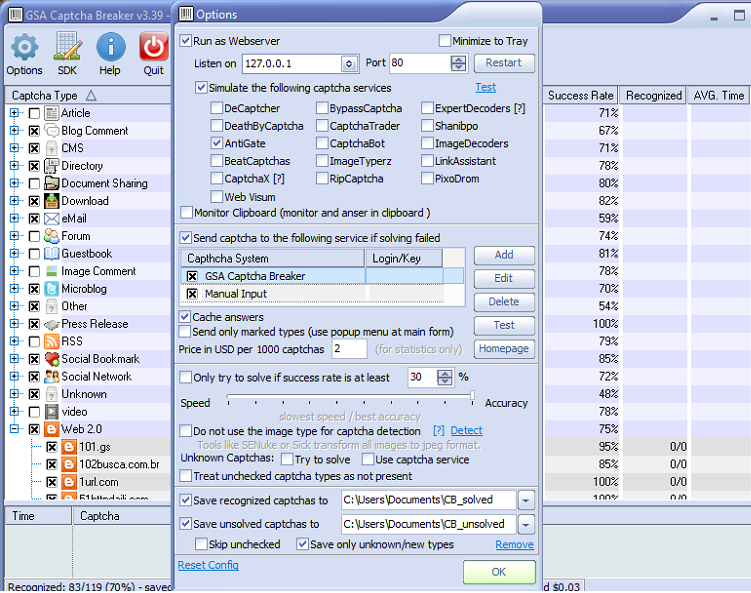The width and height of the screenshot is (751, 593).
Task: Click the Reset Config link
Action: tap(208, 565)
